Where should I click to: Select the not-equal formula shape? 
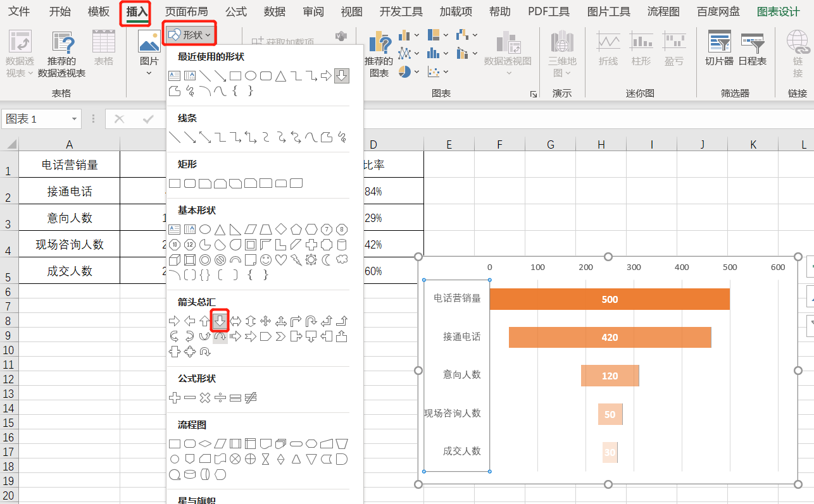click(x=251, y=398)
